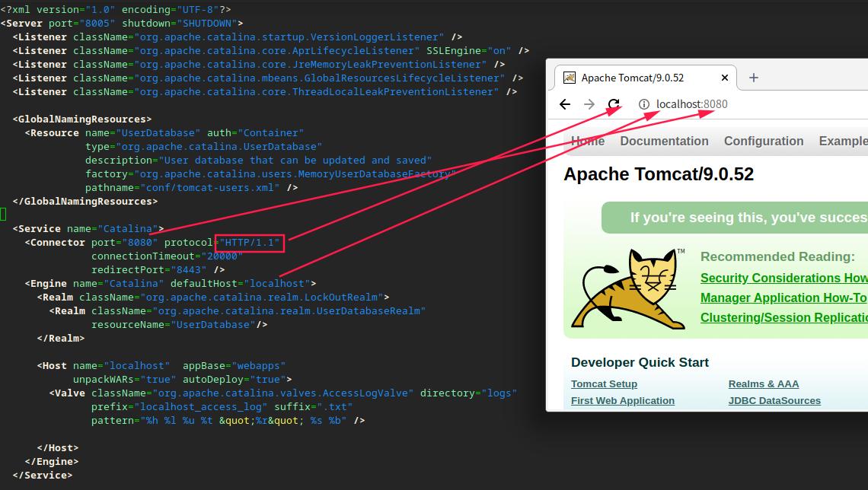Close the Apache Tomcat browser tab

[x=725, y=77]
